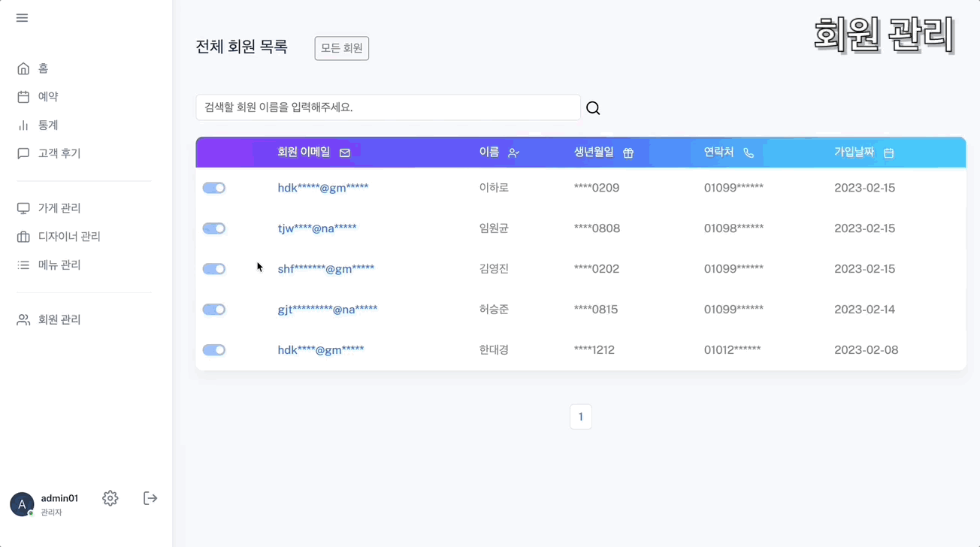Click the phone number 01012******
Image resolution: width=980 pixels, height=547 pixels.
[733, 350]
